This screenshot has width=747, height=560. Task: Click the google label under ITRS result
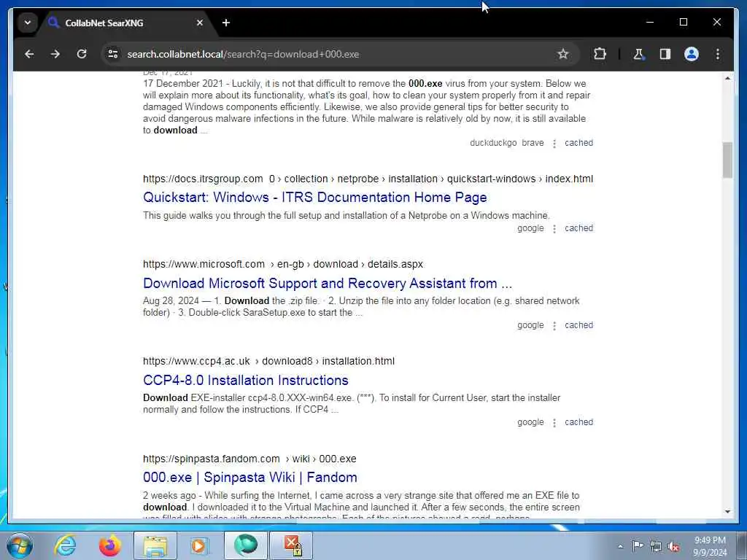(x=530, y=228)
